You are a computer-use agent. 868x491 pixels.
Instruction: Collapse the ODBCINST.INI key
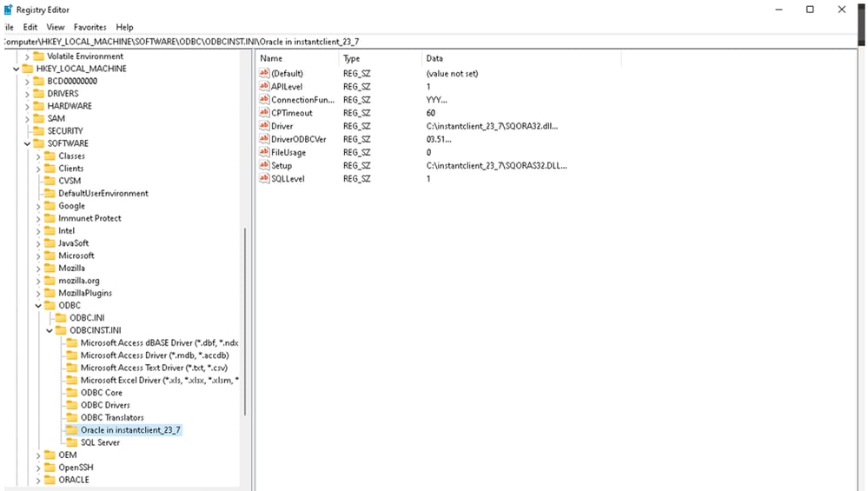[x=50, y=330]
